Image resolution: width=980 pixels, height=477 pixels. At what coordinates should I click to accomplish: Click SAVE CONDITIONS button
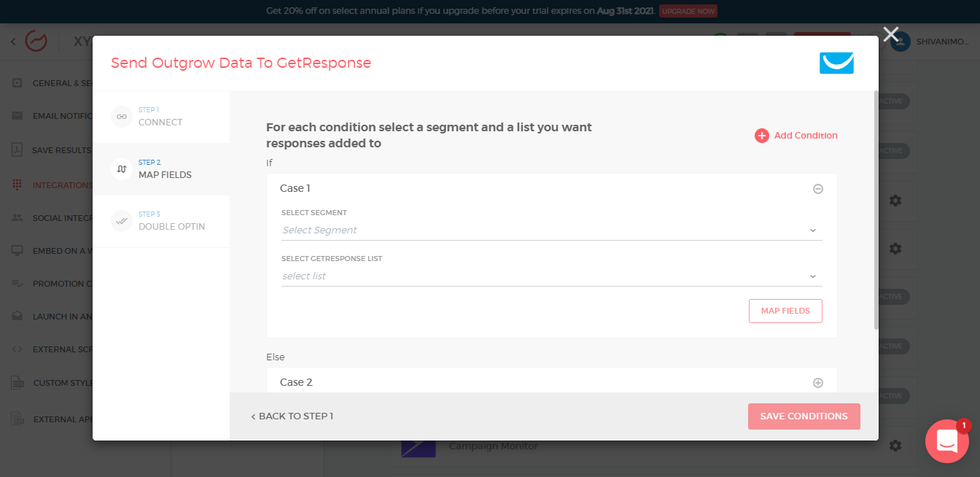(x=804, y=416)
